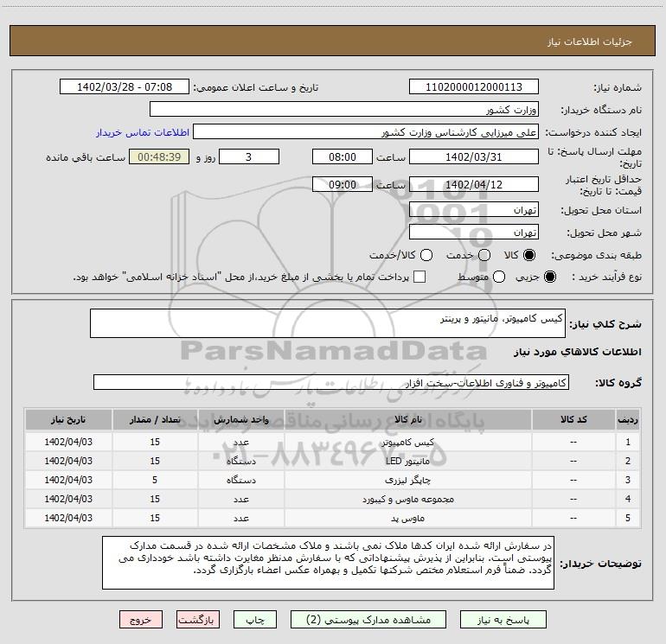Image resolution: width=666 pixels, height=644 pixels.
Task: Click the تاریخ نیاز column header
Action: tap(68, 419)
